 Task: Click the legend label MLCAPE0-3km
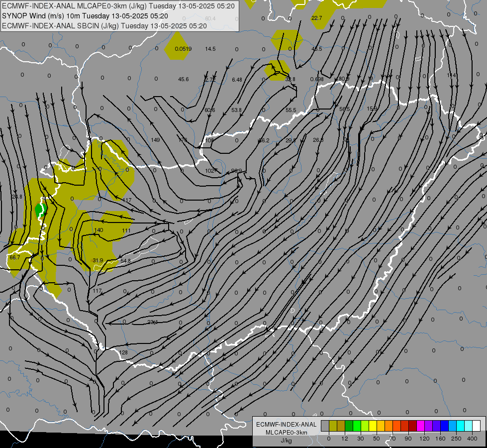[x=287, y=433]
